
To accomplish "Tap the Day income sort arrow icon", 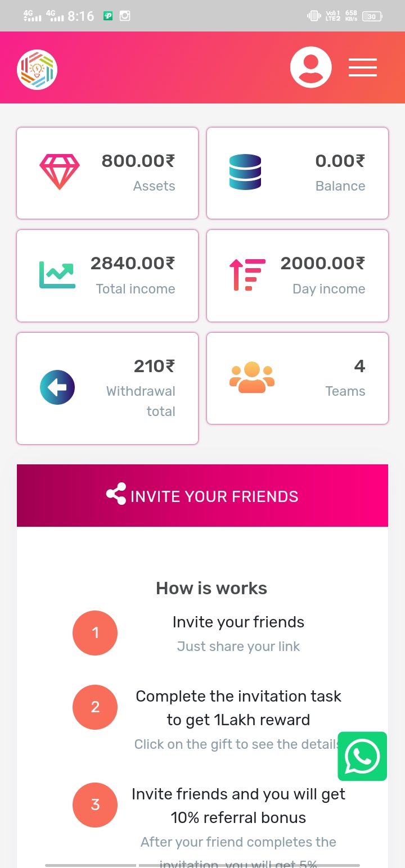I will [247, 274].
